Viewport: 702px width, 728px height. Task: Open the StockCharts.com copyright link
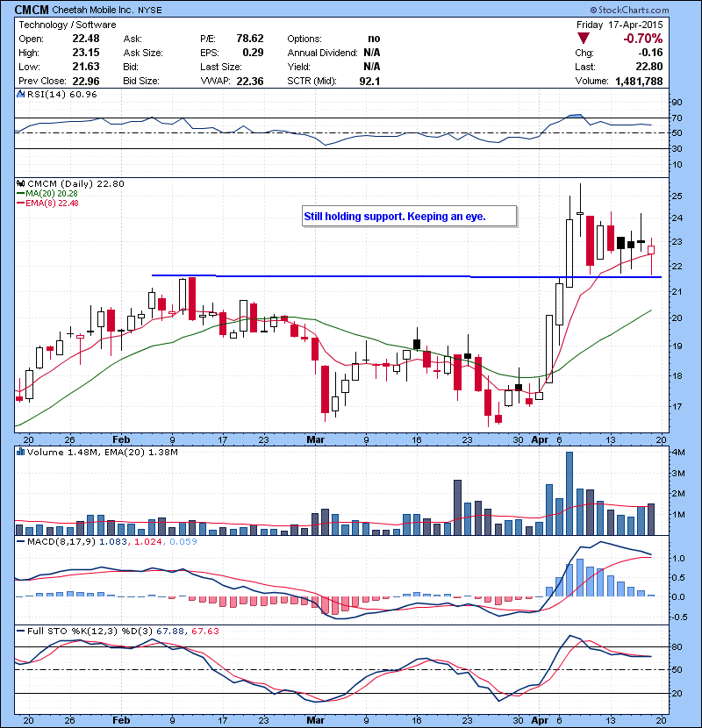[629, 10]
